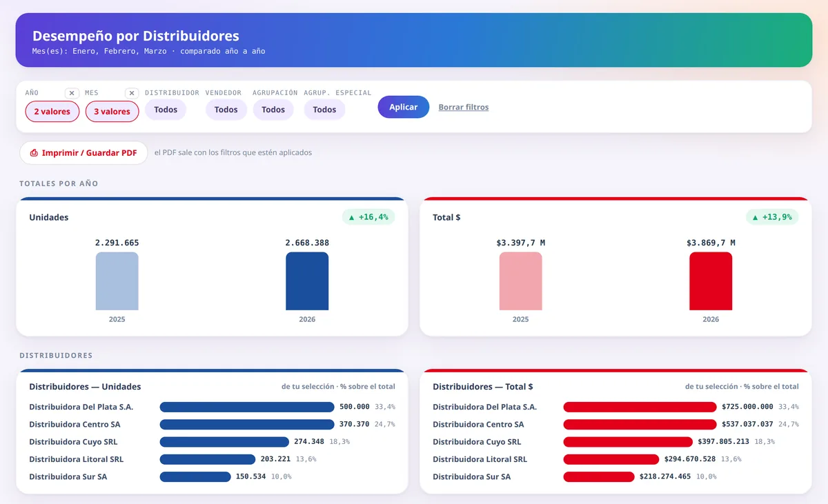Image resolution: width=828 pixels, height=504 pixels.
Task: Click the red bar for $218.274.465
Action: tap(599, 476)
